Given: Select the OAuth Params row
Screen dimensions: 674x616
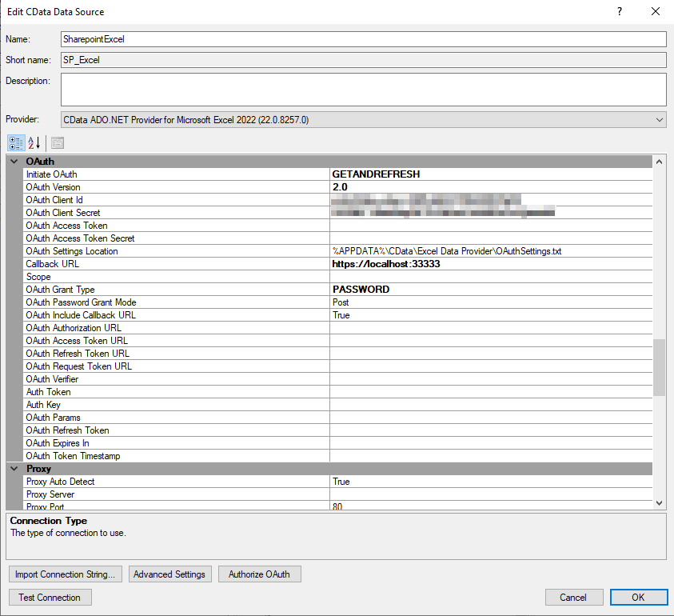Looking at the screenshot, I should [x=337, y=418].
